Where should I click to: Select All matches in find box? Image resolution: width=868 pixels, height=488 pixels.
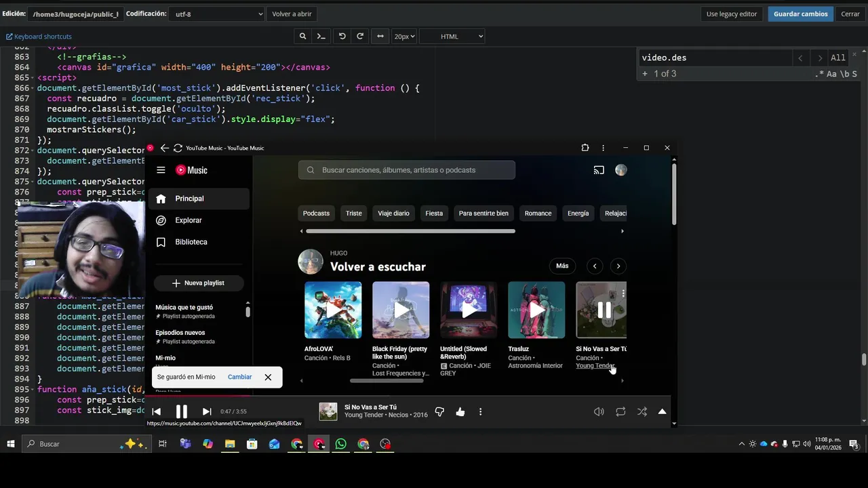(x=838, y=58)
